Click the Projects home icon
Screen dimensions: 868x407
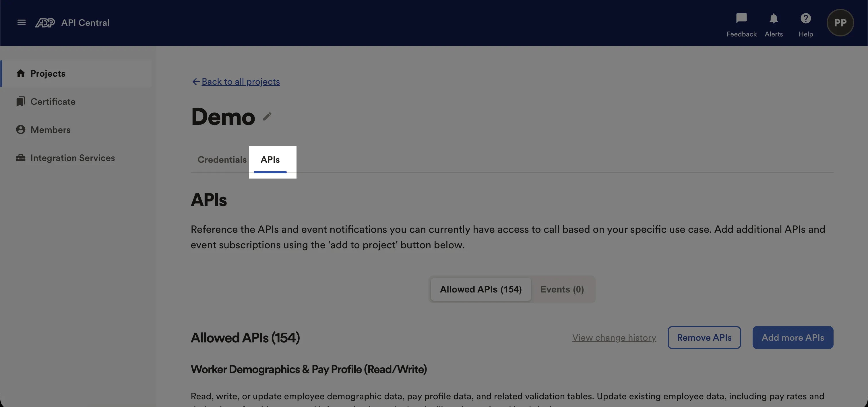pos(21,73)
